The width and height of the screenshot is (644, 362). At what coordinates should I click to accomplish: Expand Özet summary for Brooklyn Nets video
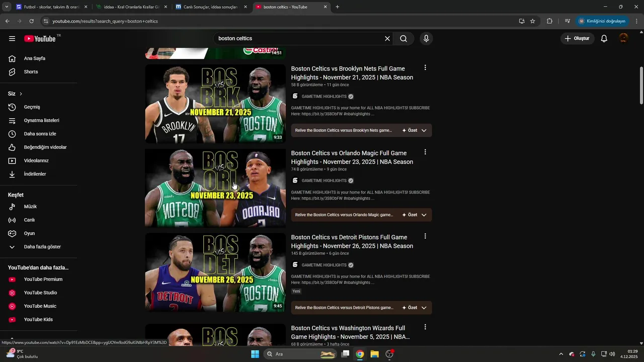tap(415, 131)
